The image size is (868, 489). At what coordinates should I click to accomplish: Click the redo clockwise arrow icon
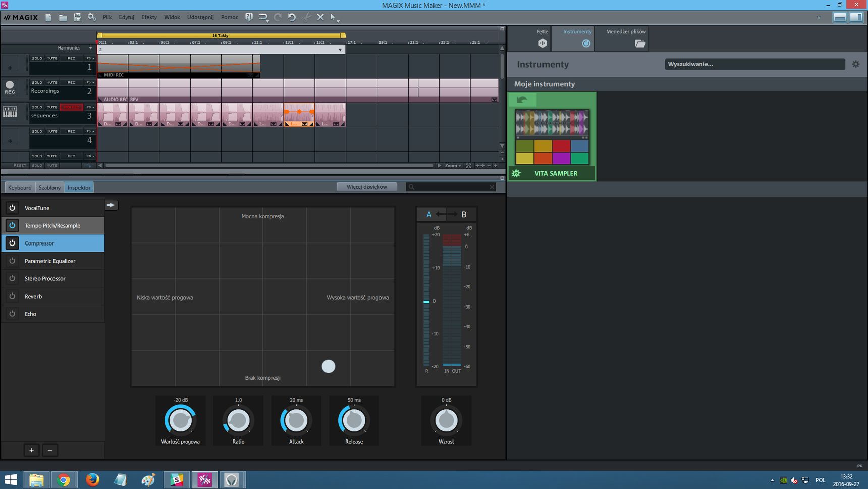278,17
